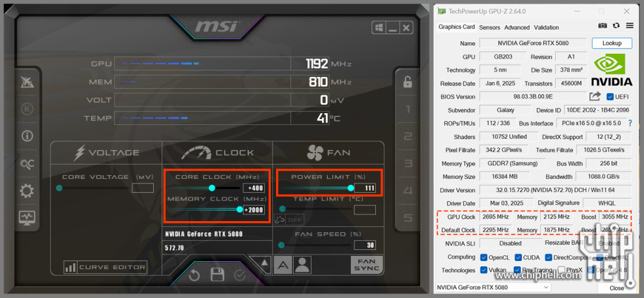This screenshot has height=298, width=644.
Task: Select profile slot 1
Action: [x=407, y=109]
